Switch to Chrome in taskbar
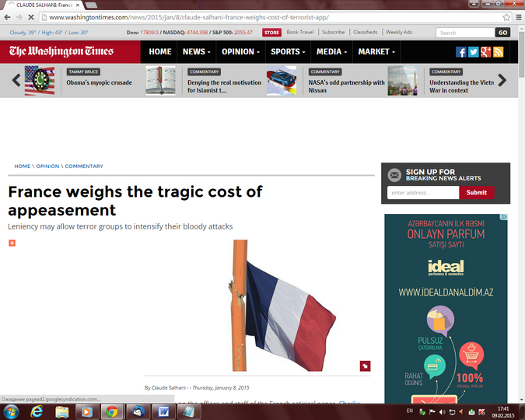This screenshot has height=420, width=525. pos(112,411)
